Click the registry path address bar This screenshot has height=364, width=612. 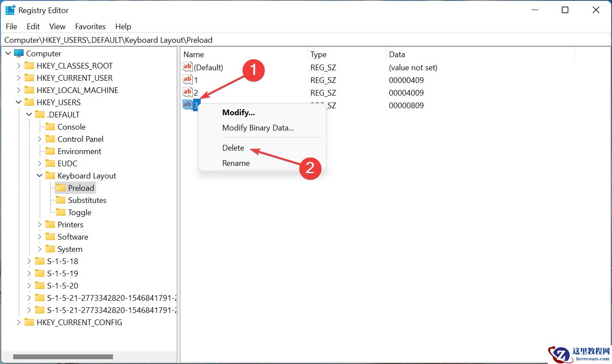[x=306, y=40]
